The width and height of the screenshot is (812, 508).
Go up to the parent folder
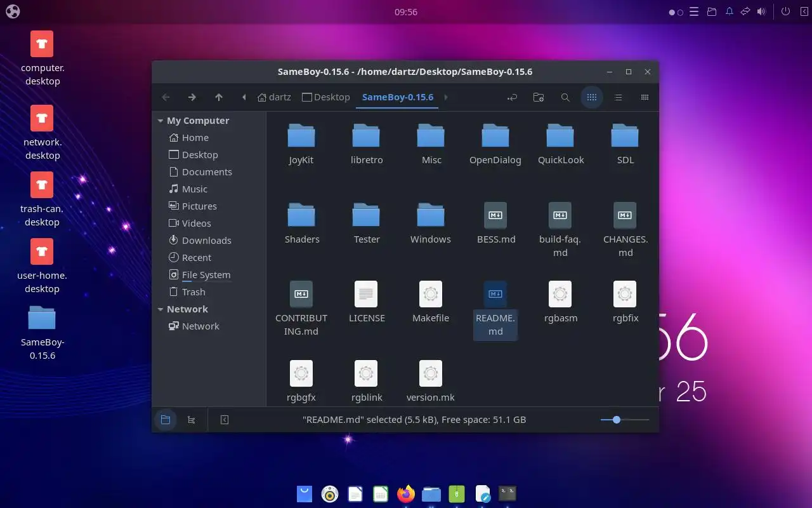(x=219, y=97)
